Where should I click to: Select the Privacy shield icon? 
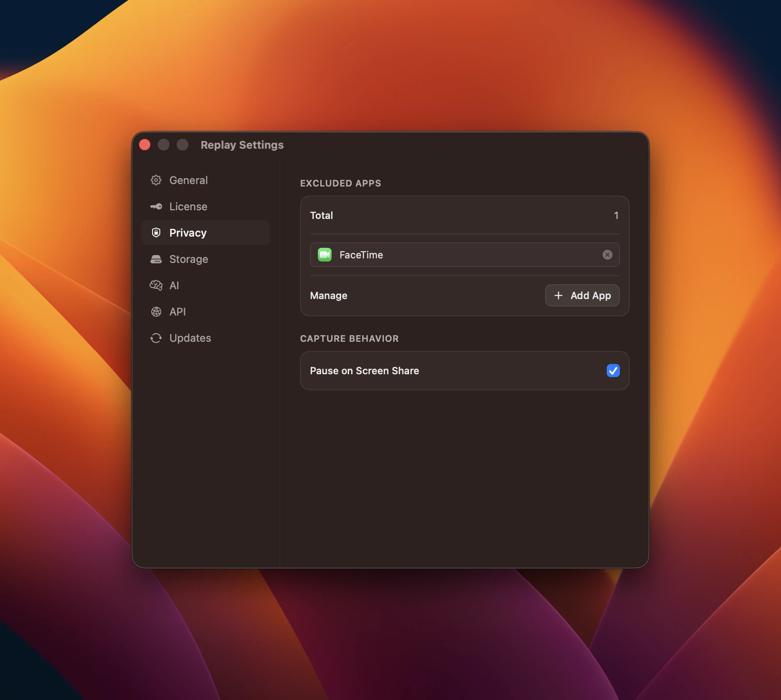click(x=156, y=233)
